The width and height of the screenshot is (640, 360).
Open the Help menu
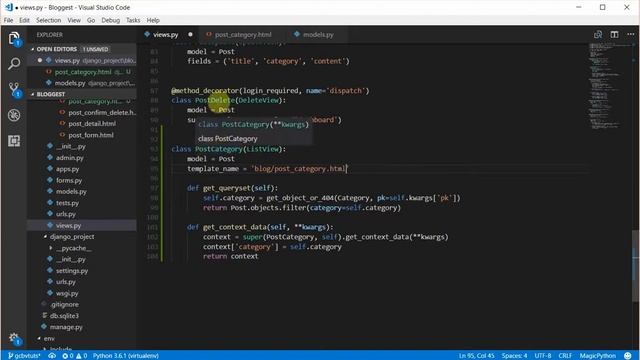[x=153, y=20]
